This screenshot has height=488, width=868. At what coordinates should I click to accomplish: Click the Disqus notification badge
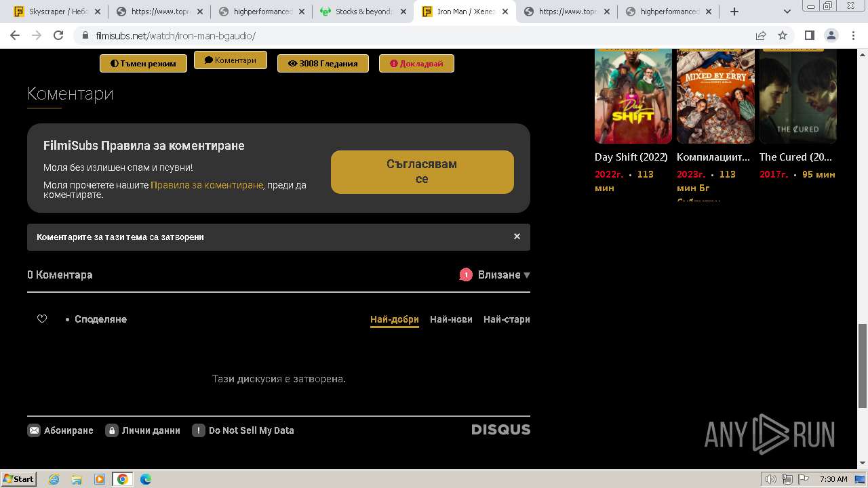(x=466, y=274)
